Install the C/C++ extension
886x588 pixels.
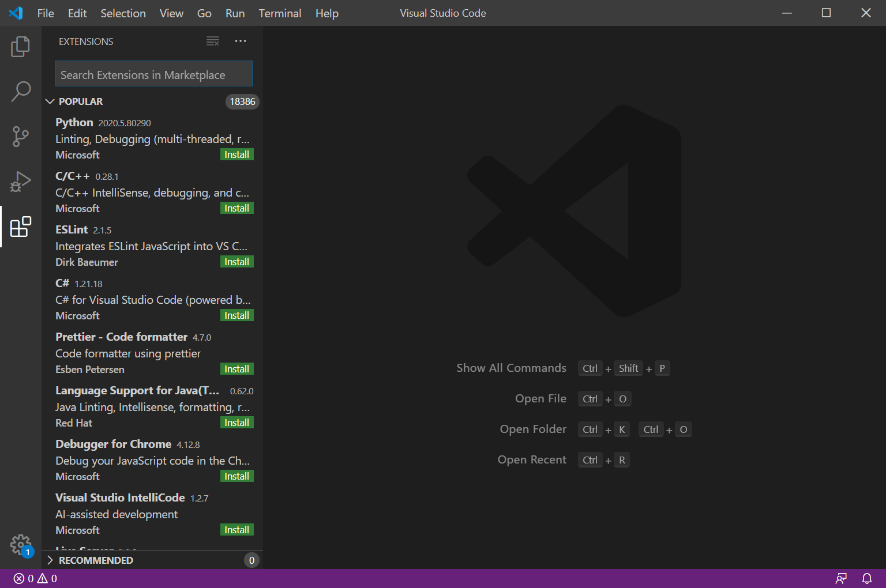point(237,208)
